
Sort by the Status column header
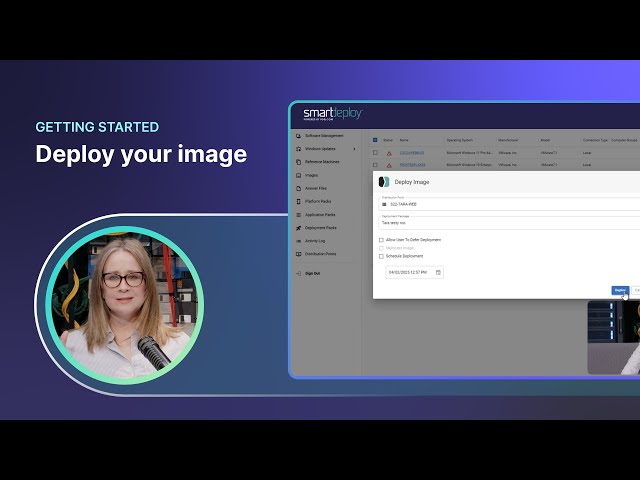tap(388, 140)
